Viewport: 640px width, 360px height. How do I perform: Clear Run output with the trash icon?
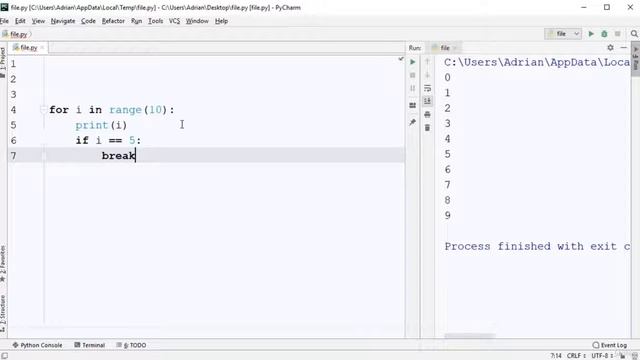click(427, 128)
